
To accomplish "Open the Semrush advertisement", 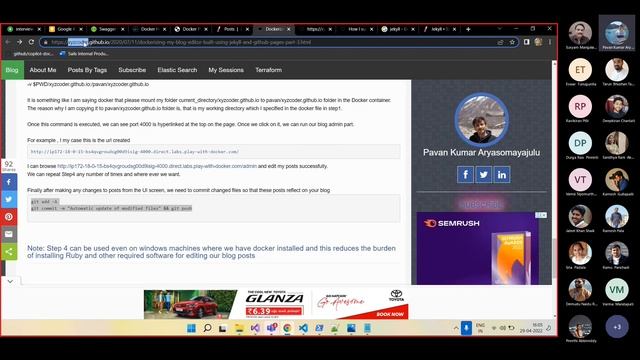I will coord(482,248).
